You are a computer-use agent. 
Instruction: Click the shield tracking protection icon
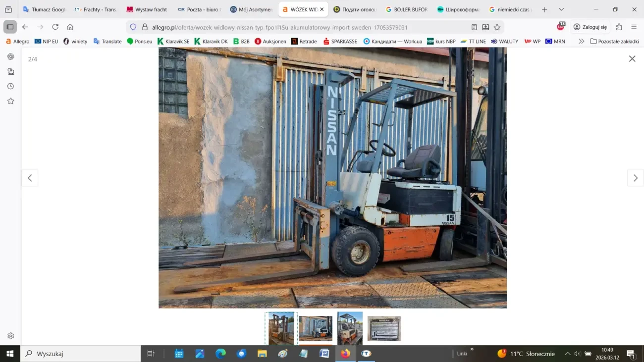[x=133, y=27]
